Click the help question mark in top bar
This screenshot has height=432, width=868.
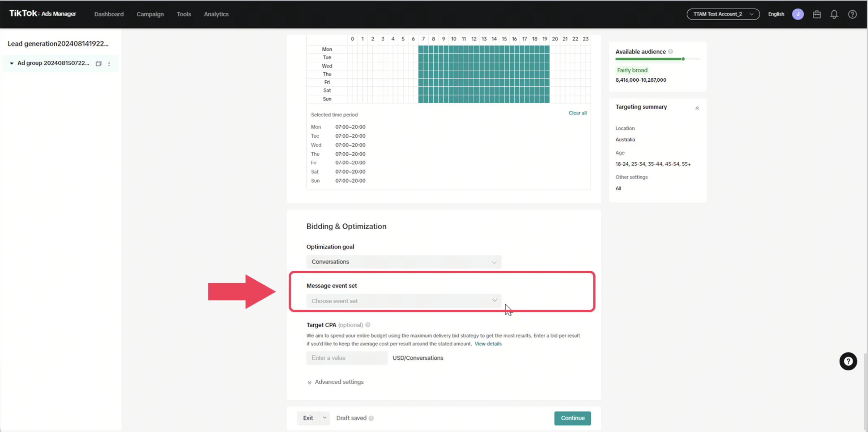click(852, 14)
